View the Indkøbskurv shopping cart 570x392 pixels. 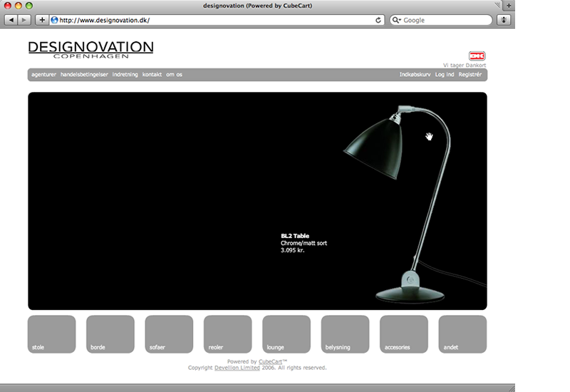(415, 75)
